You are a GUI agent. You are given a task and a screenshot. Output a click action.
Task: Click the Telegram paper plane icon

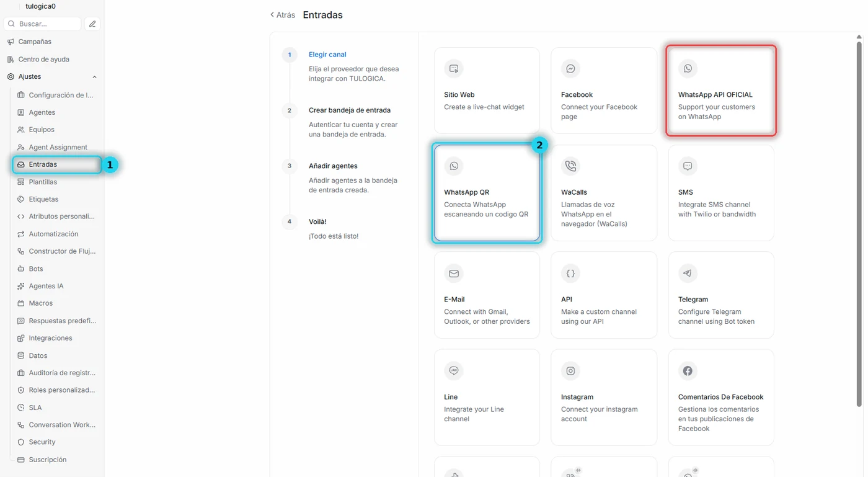click(688, 274)
